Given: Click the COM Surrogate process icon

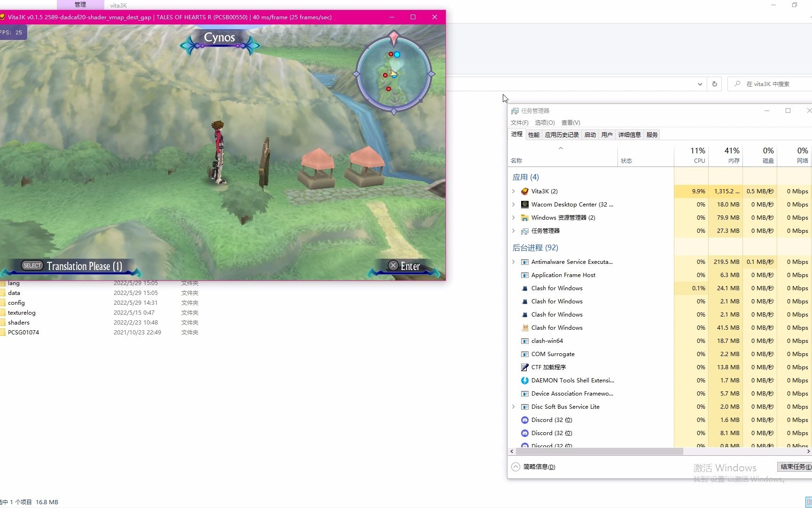Looking at the screenshot, I should coord(525,354).
